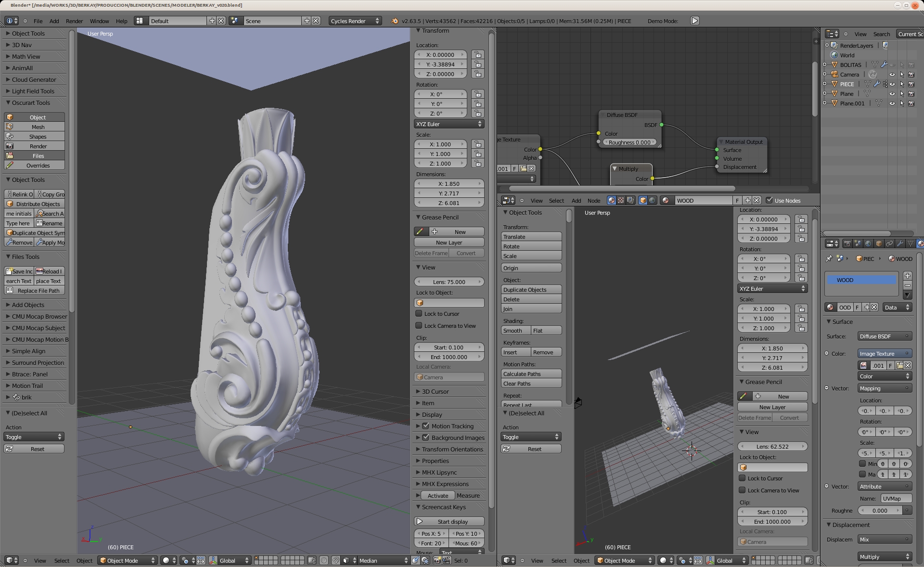Expand the BOLITAS tree item
Image resolution: width=924 pixels, height=567 pixels.
coord(825,64)
